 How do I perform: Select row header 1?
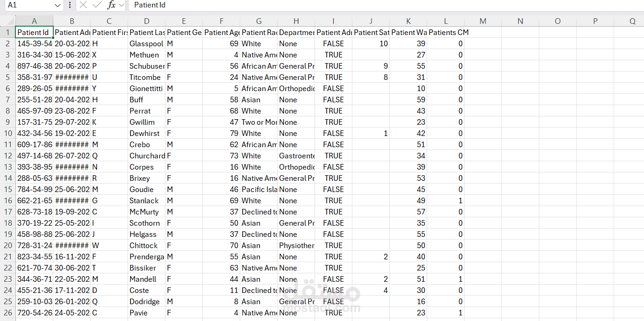coord(7,32)
